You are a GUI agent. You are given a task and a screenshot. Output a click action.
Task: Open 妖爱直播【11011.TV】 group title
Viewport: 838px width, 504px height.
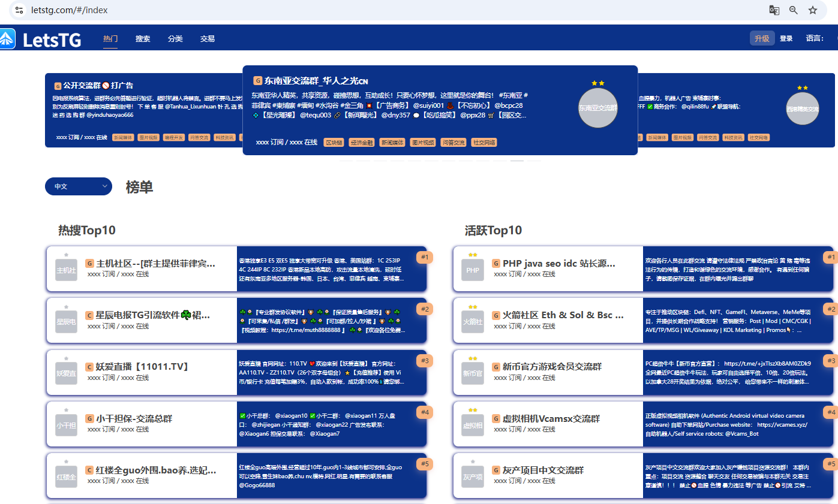click(142, 367)
